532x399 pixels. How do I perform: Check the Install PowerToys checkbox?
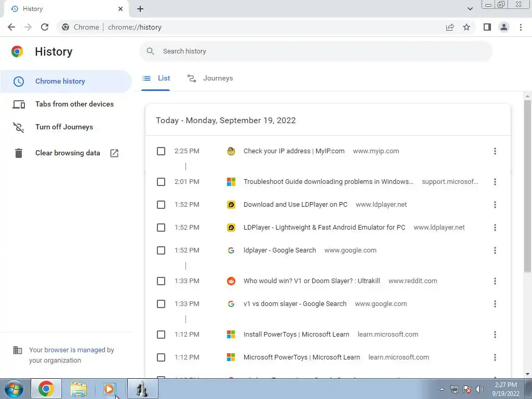click(161, 335)
